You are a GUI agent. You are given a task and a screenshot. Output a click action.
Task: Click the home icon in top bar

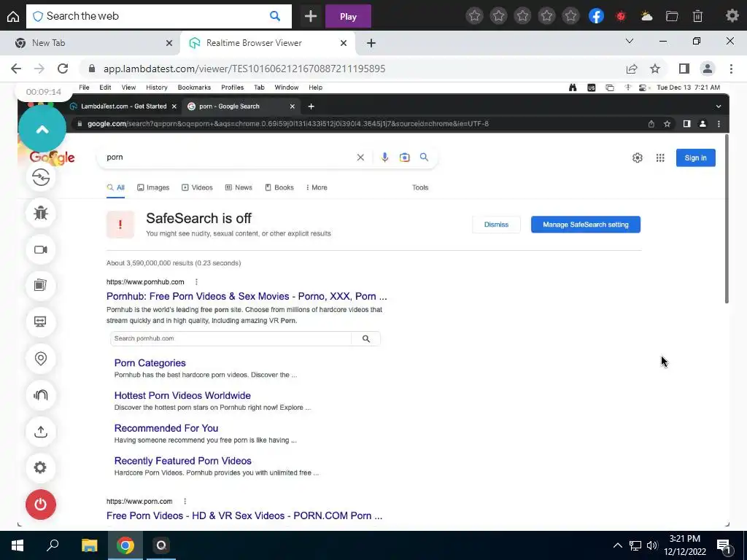13,16
